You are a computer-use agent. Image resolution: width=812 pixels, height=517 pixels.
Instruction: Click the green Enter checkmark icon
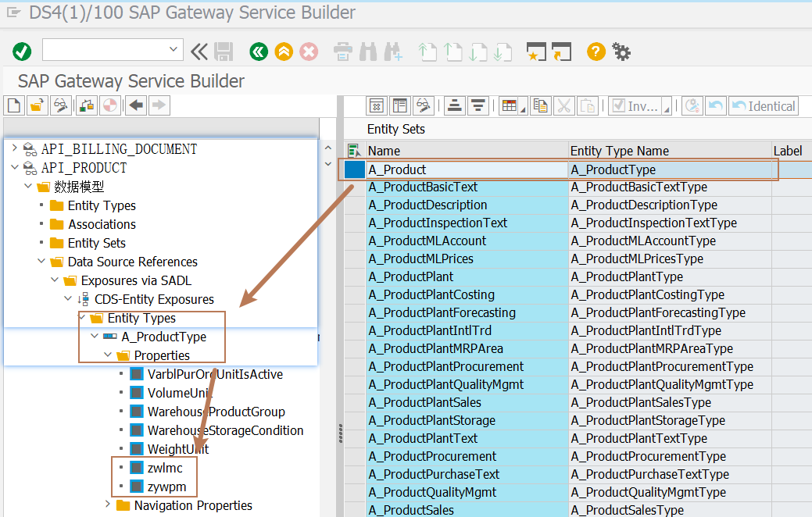[x=22, y=52]
